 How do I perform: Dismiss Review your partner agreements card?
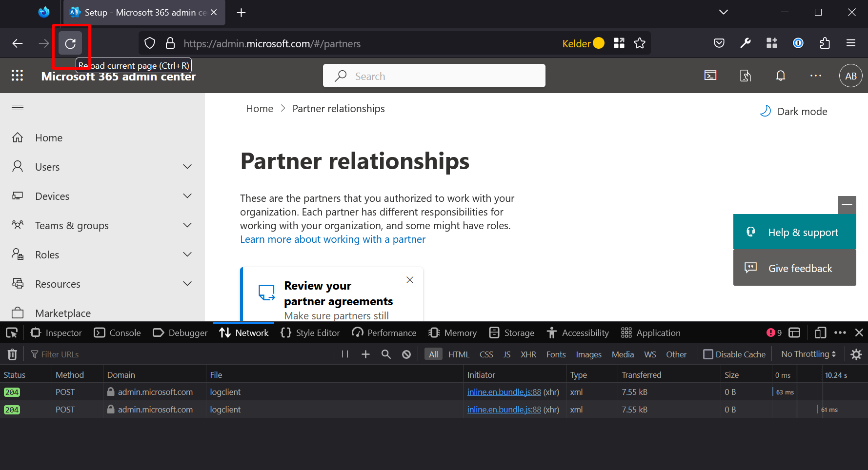tap(410, 280)
